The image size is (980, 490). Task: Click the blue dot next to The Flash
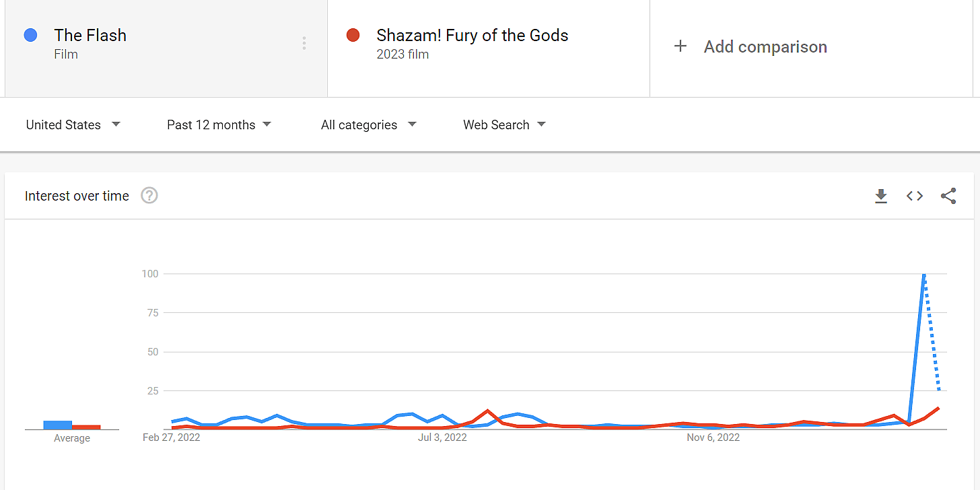(30, 35)
